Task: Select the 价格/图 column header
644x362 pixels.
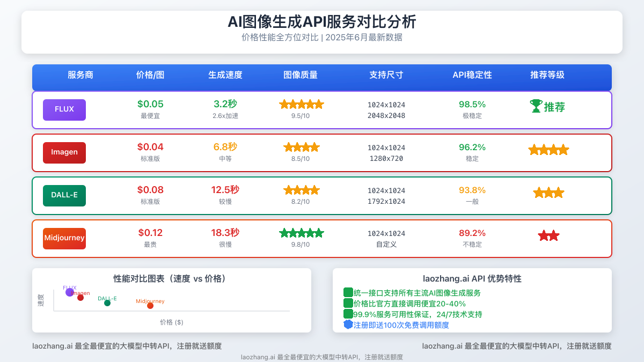Action: pos(150,75)
